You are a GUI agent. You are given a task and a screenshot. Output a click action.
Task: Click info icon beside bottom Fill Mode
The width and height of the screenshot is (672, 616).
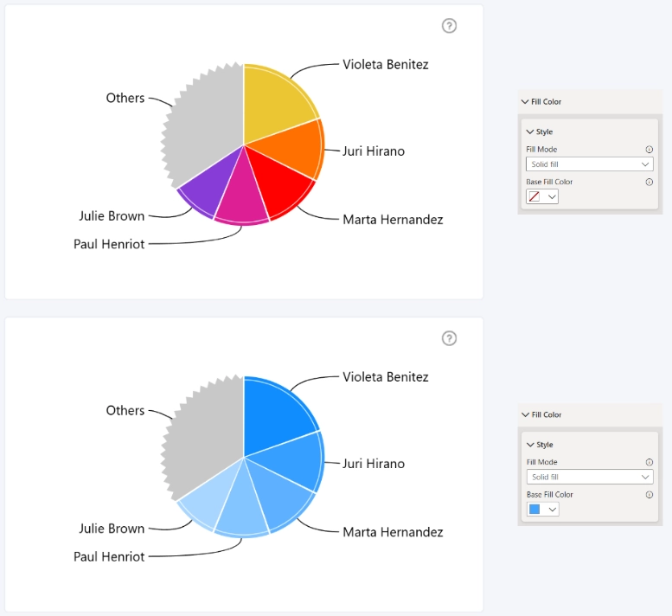tap(650, 462)
